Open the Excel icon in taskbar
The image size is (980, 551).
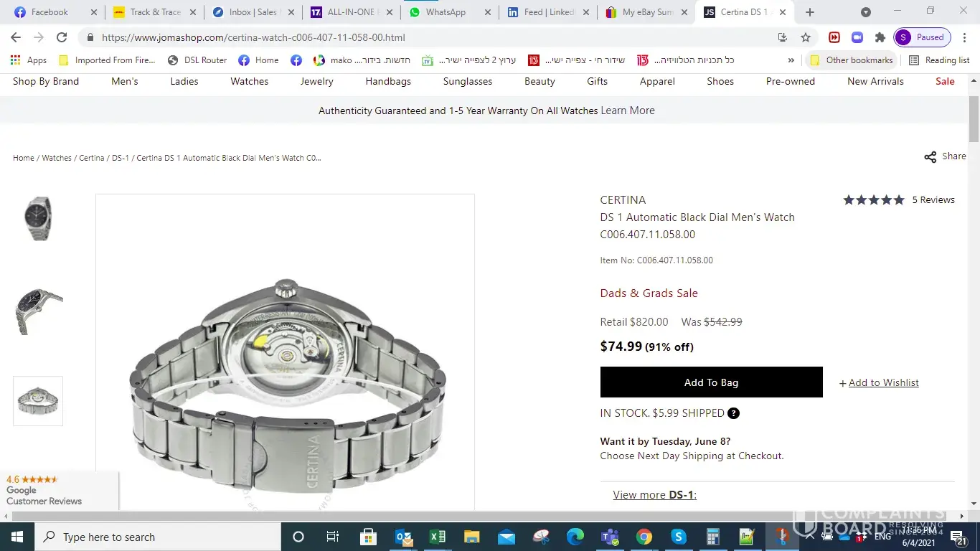(437, 537)
